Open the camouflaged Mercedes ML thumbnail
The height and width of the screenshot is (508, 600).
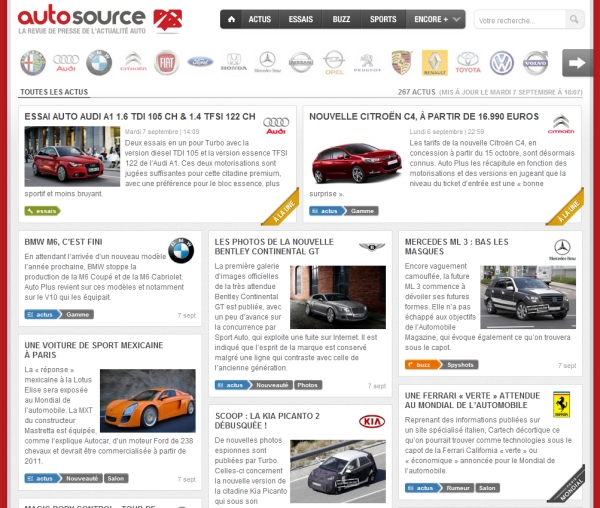pyautogui.click(x=528, y=297)
